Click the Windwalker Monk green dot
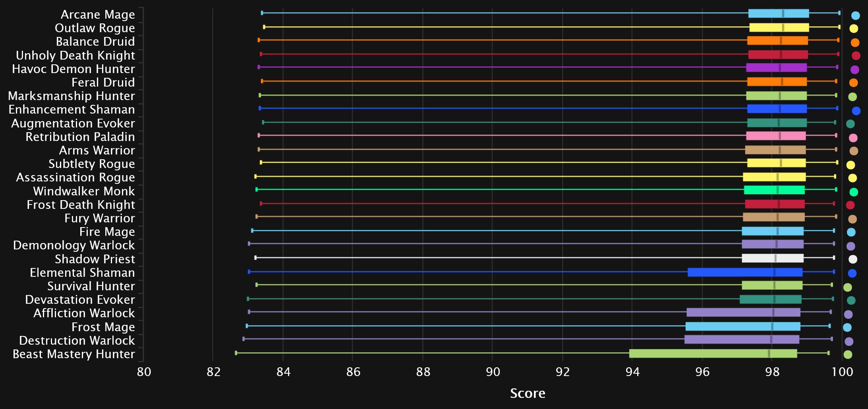 tap(854, 192)
